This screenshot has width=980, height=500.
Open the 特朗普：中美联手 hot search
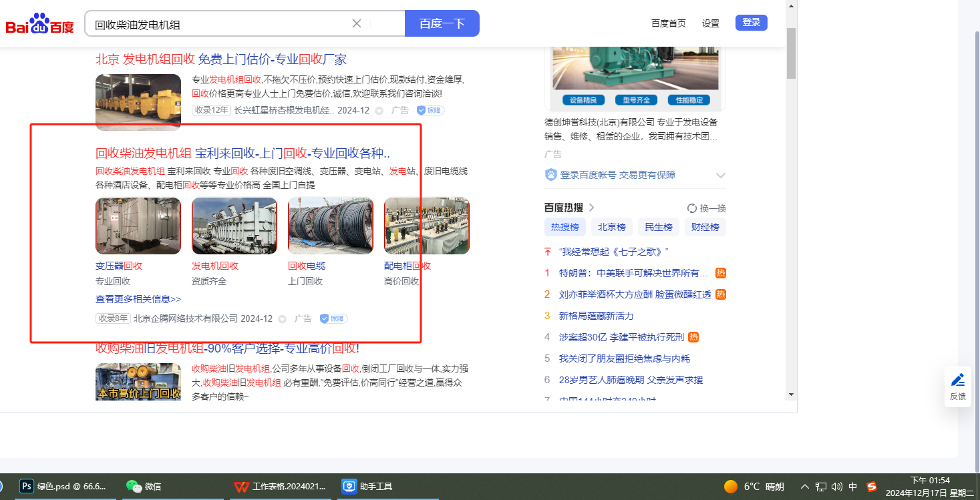coord(633,273)
